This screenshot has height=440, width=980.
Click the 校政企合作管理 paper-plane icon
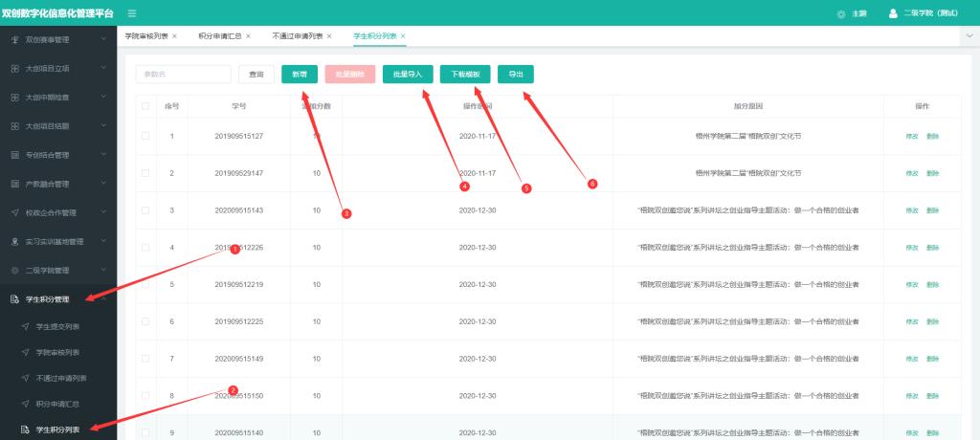[14, 212]
